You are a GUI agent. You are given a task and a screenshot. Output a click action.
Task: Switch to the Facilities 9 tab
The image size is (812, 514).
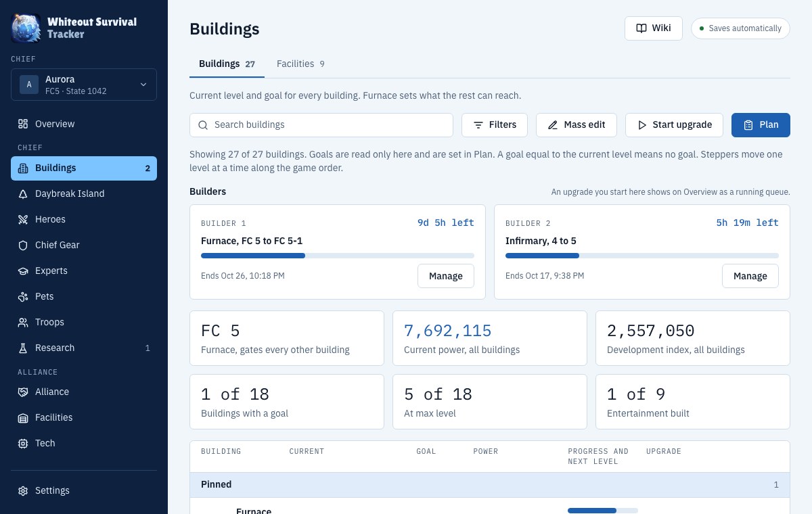tap(300, 64)
